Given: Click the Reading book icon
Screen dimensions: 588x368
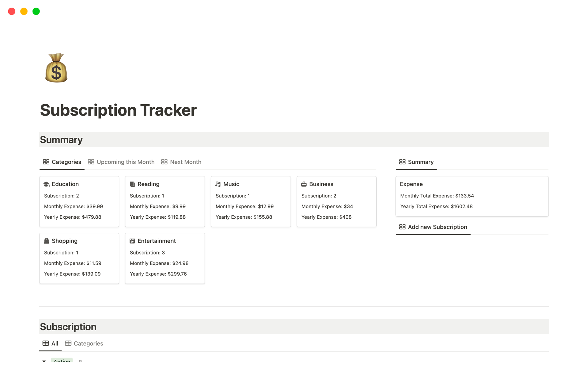Looking at the screenshot, I should click(132, 184).
